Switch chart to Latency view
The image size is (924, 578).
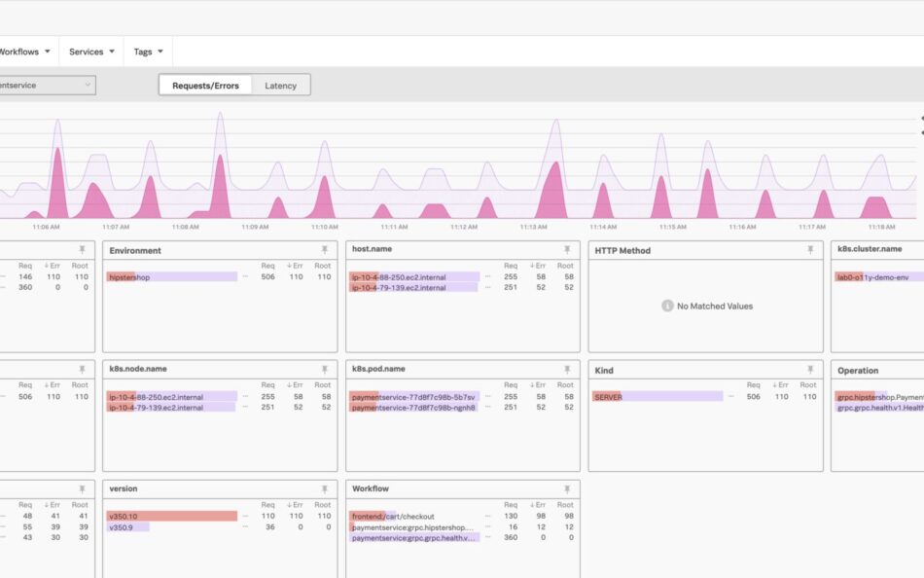[280, 86]
